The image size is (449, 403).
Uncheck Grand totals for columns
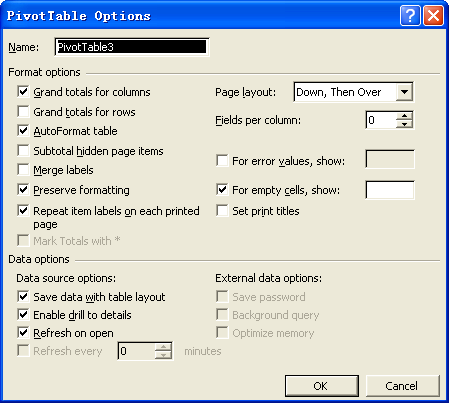[23, 91]
